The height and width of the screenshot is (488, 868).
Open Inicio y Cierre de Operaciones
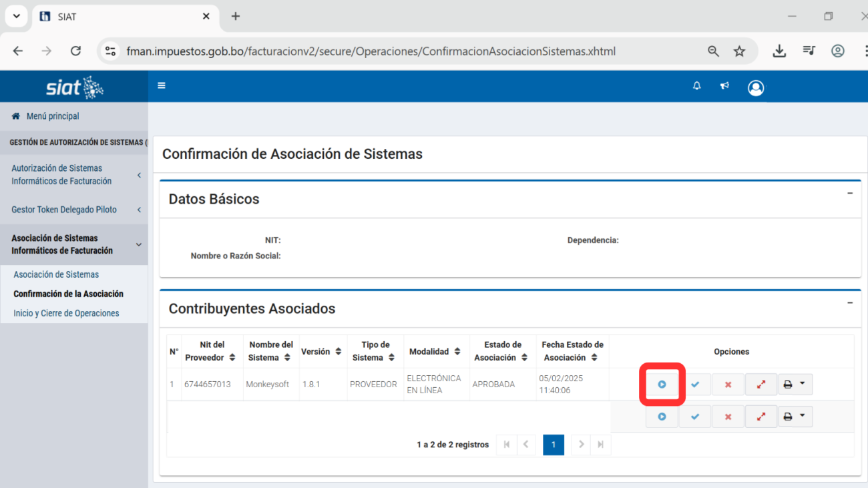point(66,313)
